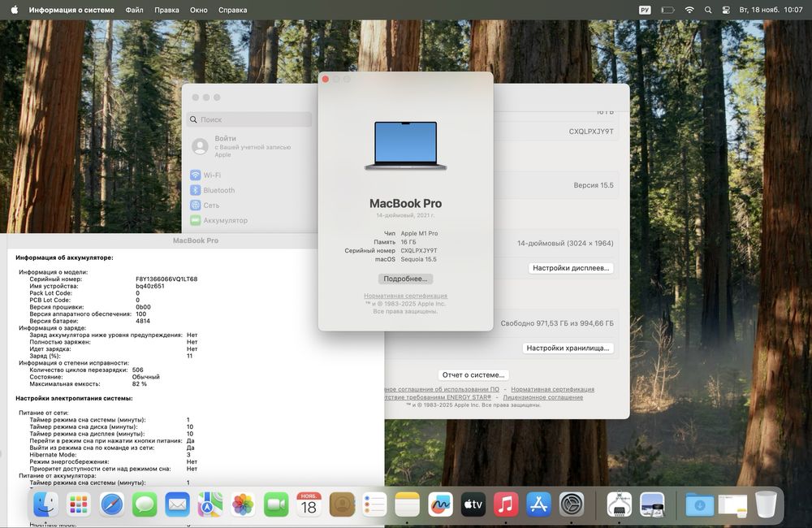Viewport: 812px width, 528px height.
Task: Open Calendar showing 18 in the Dock
Action: pos(309,504)
